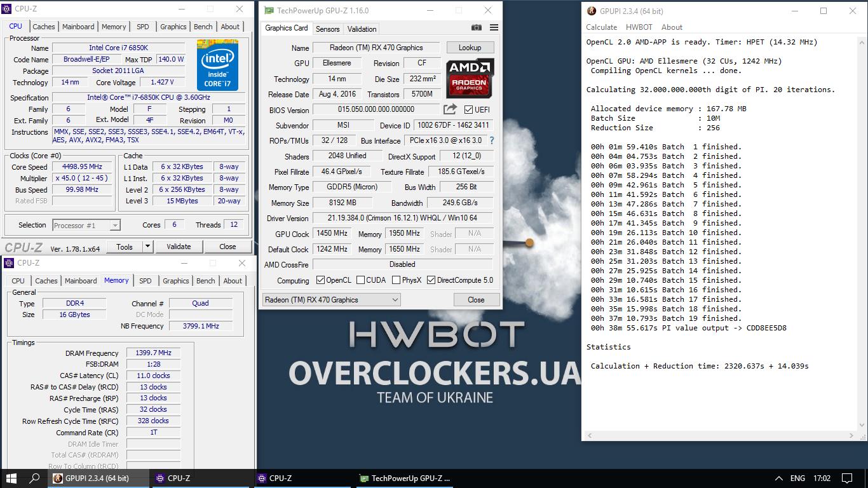Toggle the CUDA checkbox
The height and width of the screenshot is (488, 868).
pos(361,280)
